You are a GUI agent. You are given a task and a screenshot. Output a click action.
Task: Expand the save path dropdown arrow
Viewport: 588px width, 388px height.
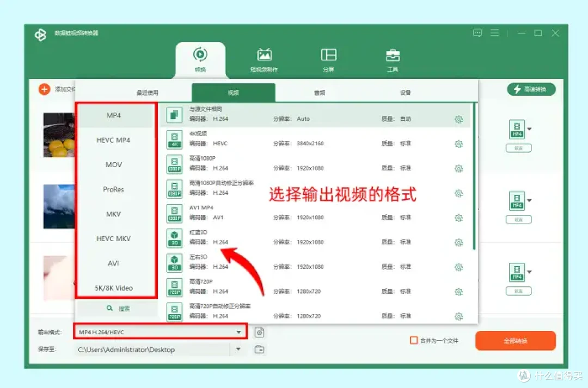(x=238, y=349)
